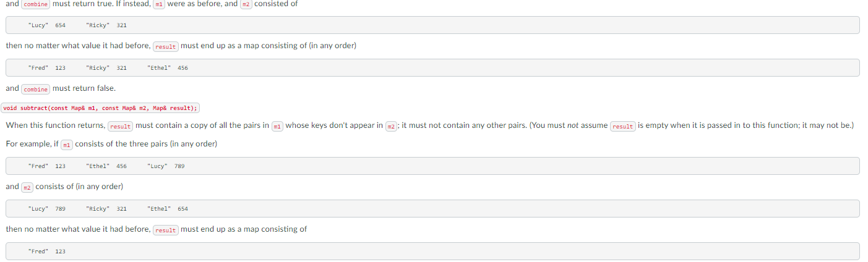This screenshot has width=868, height=262.
Task: Click the code block containing "Ethel" 654
Action: click(432, 209)
